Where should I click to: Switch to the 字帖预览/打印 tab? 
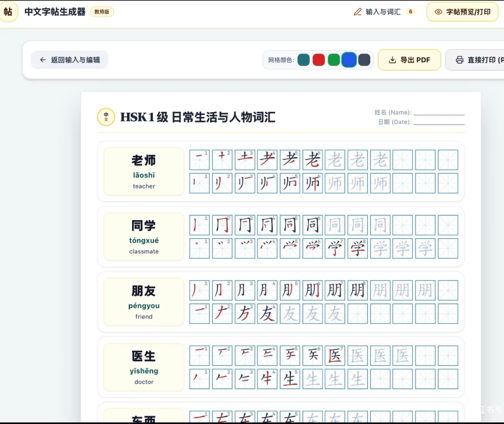462,12
